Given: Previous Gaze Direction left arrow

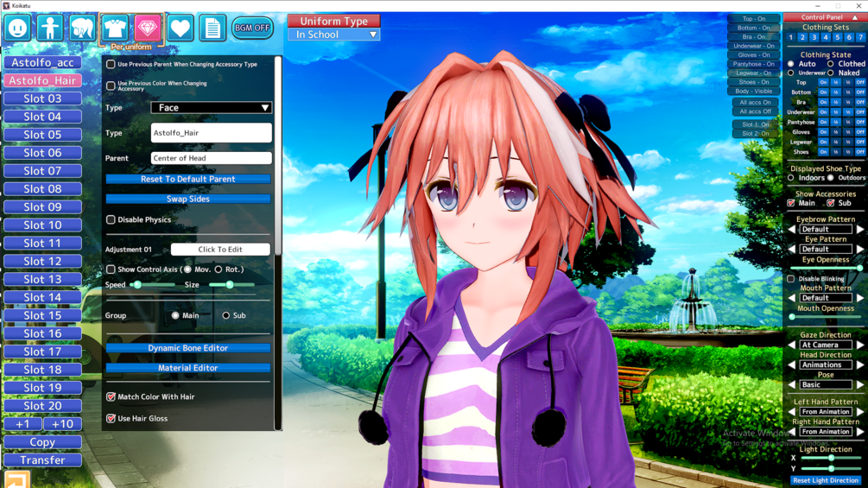Looking at the screenshot, I should [x=792, y=345].
